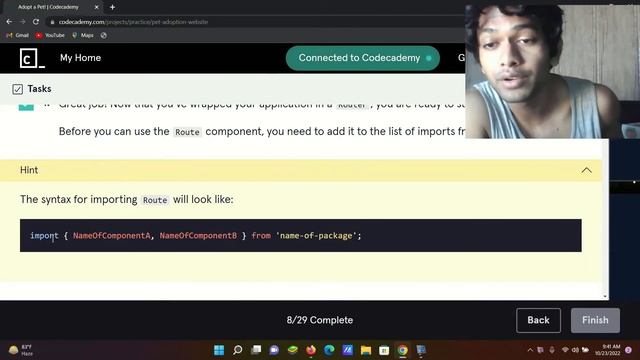Screen dimensions: 640x360
Task: Open the YouTube bookmark
Action: click(50, 36)
